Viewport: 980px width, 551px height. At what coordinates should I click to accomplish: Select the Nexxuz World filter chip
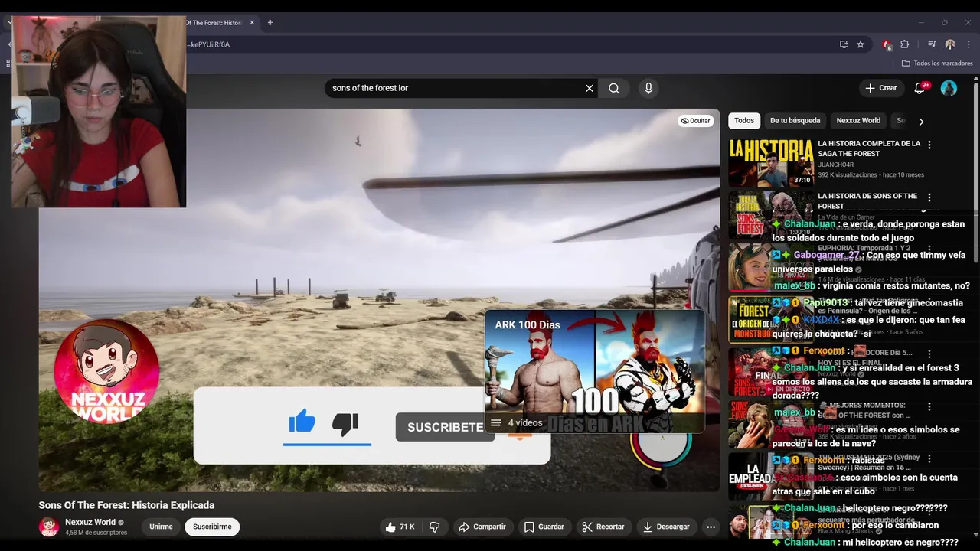point(858,121)
